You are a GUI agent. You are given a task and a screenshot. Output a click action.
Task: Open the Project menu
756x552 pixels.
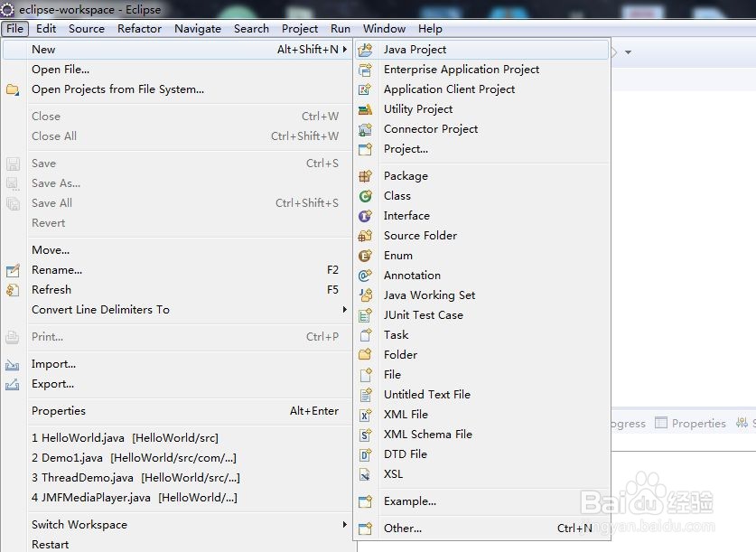[x=300, y=28]
